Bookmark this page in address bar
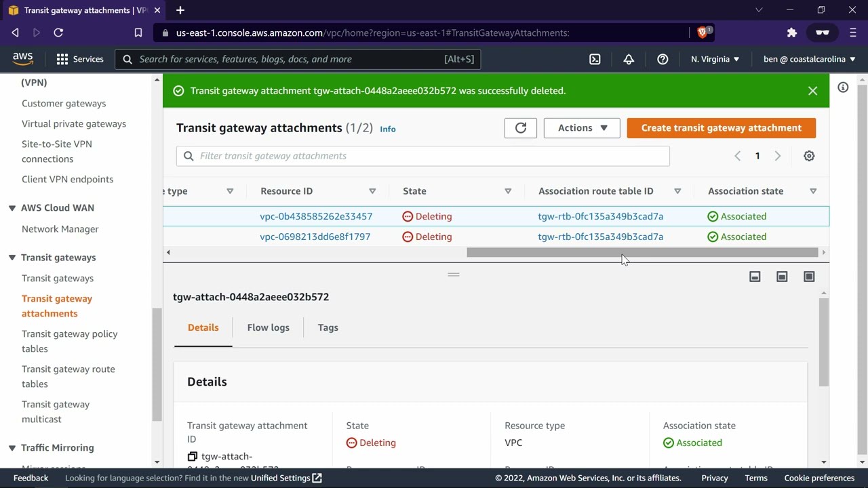This screenshot has height=488, width=868. click(x=138, y=33)
